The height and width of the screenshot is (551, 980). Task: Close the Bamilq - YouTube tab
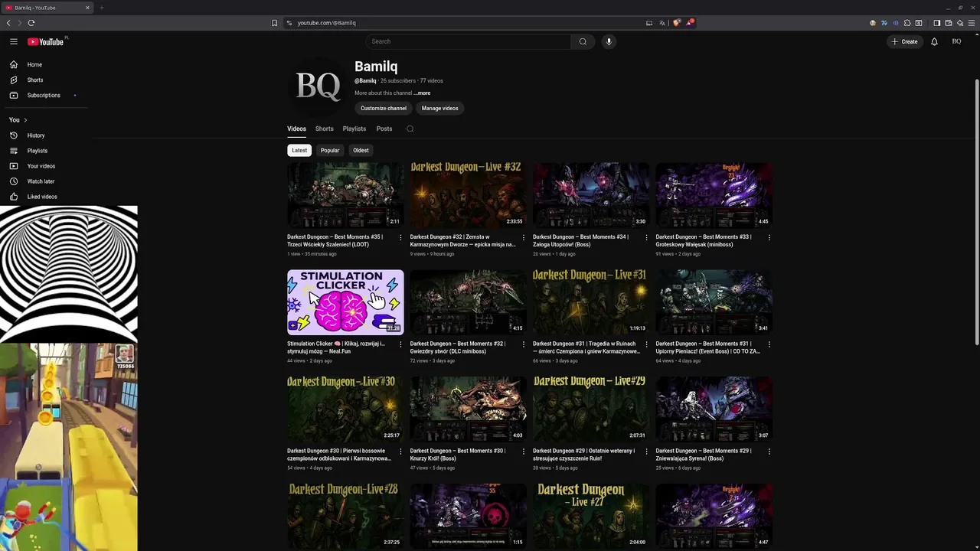pos(87,8)
